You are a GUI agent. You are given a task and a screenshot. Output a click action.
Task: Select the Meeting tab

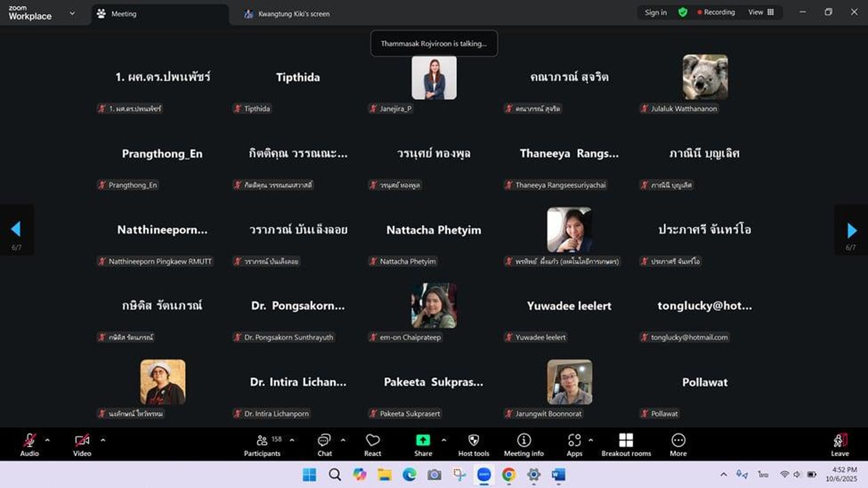(123, 14)
